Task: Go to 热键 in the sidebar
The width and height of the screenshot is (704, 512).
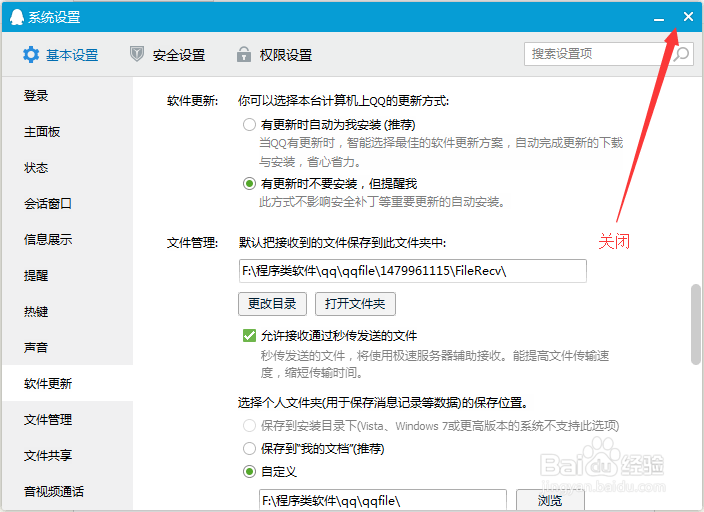Action: tap(67, 311)
